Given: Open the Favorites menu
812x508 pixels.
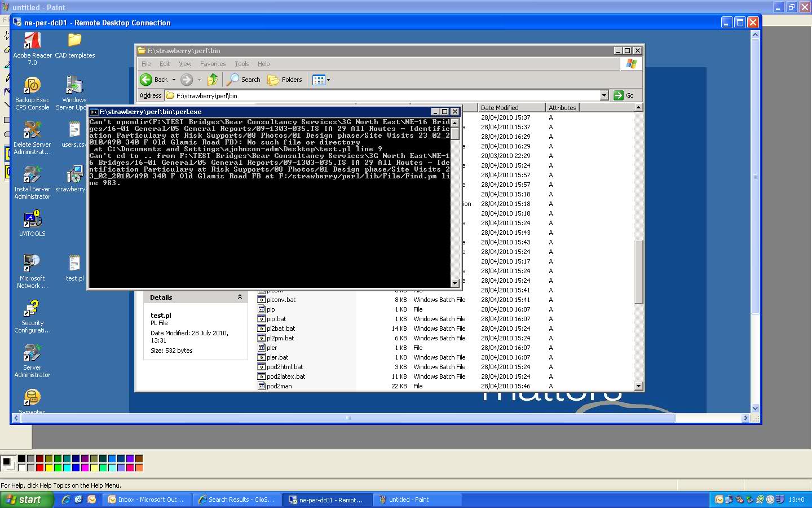Looking at the screenshot, I should [x=213, y=64].
